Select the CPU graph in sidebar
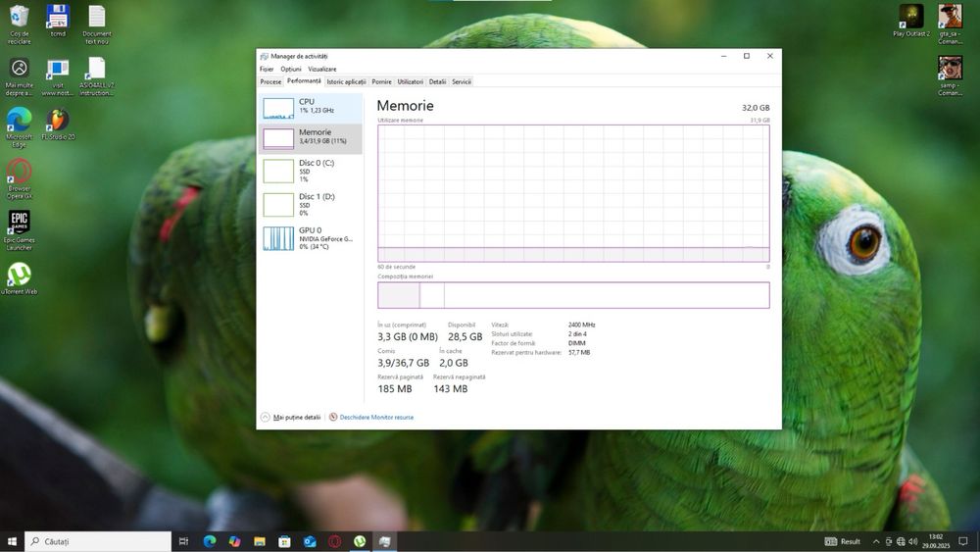This screenshot has width=980, height=552. click(x=311, y=108)
